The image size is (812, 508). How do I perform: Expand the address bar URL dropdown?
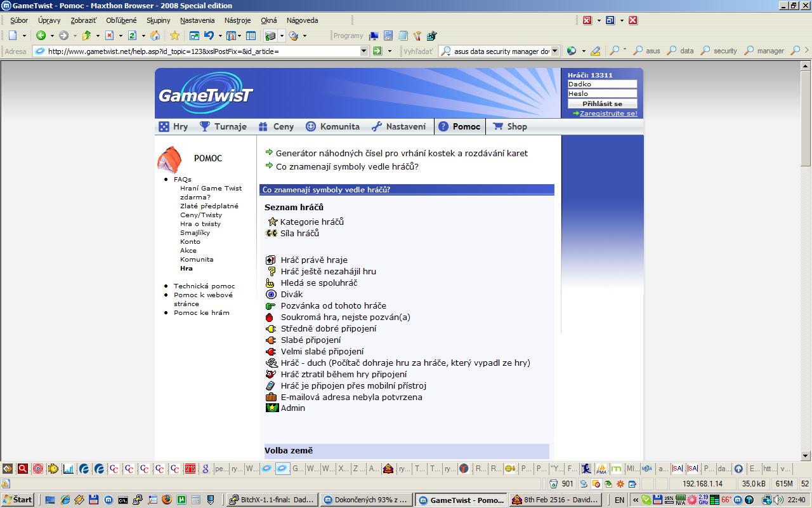363,51
